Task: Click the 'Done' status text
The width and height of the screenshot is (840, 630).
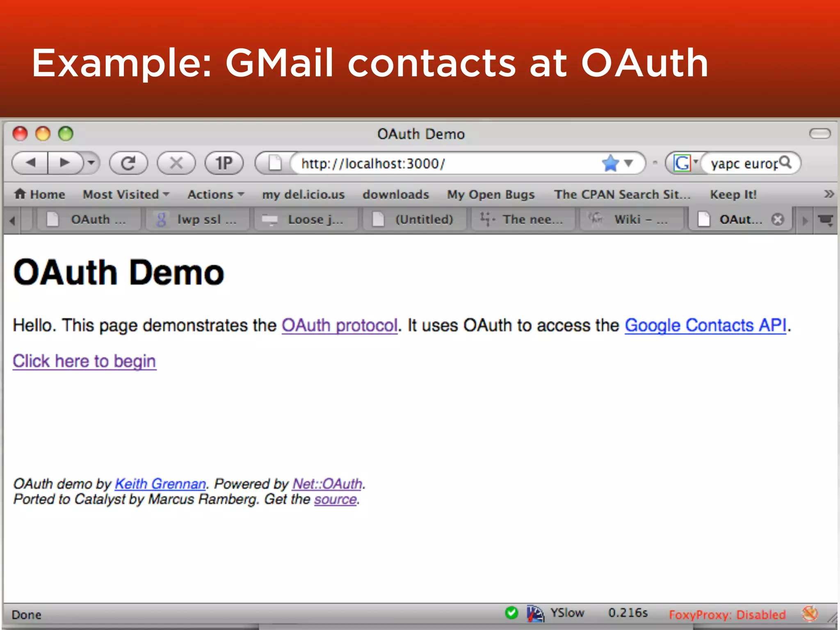Action: tap(27, 615)
